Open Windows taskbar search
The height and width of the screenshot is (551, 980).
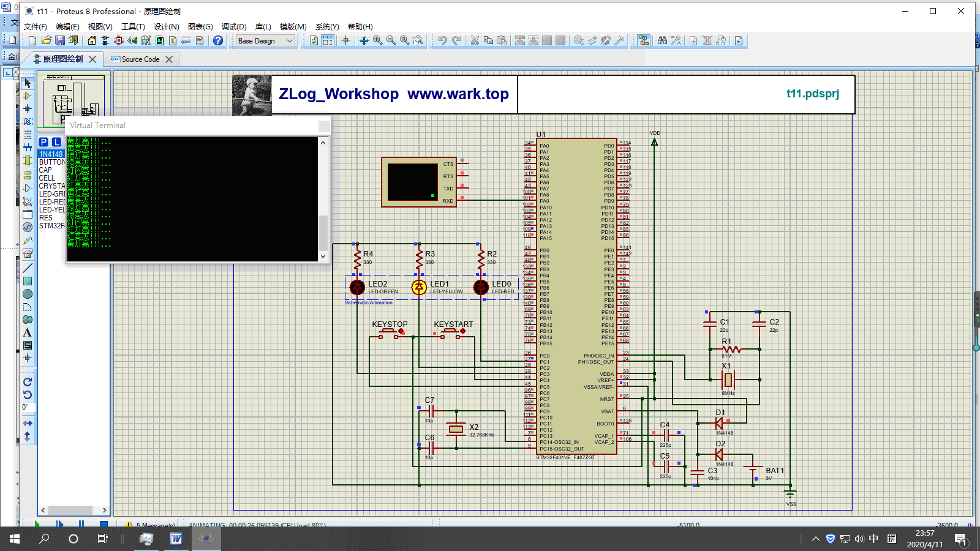coord(44,539)
